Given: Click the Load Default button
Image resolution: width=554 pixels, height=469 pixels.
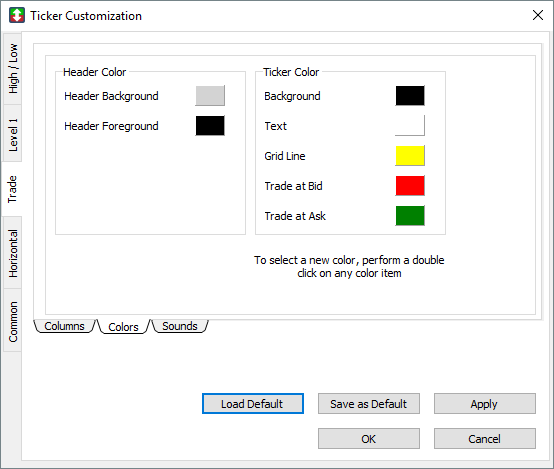Looking at the screenshot, I should point(253,404).
